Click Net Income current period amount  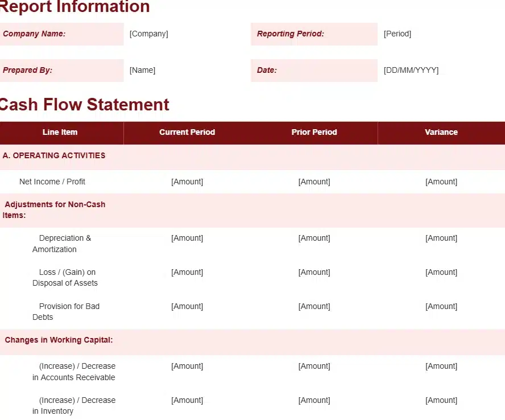pos(187,182)
